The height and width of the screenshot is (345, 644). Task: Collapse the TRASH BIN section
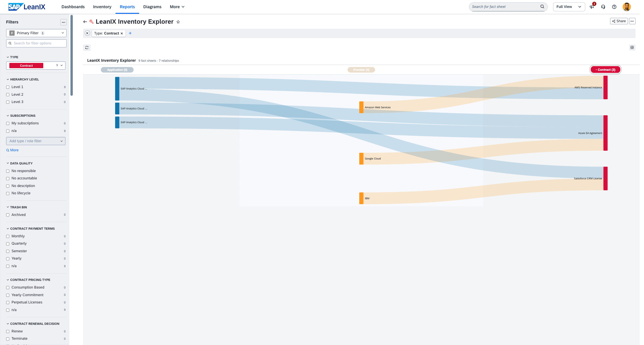(16, 207)
